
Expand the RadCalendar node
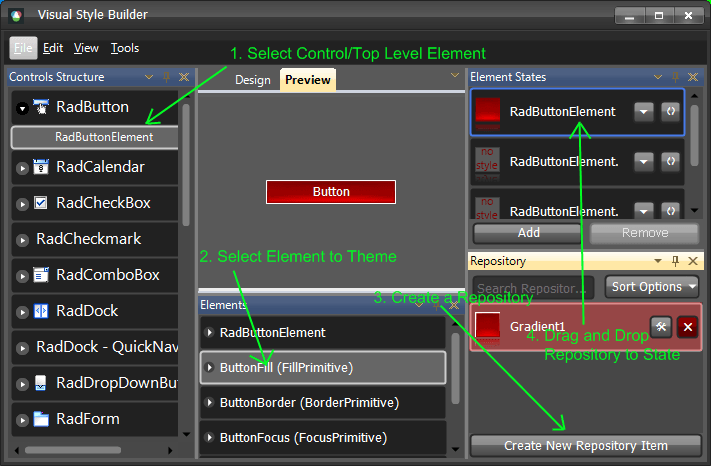pyautogui.click(x=22, y=168)
